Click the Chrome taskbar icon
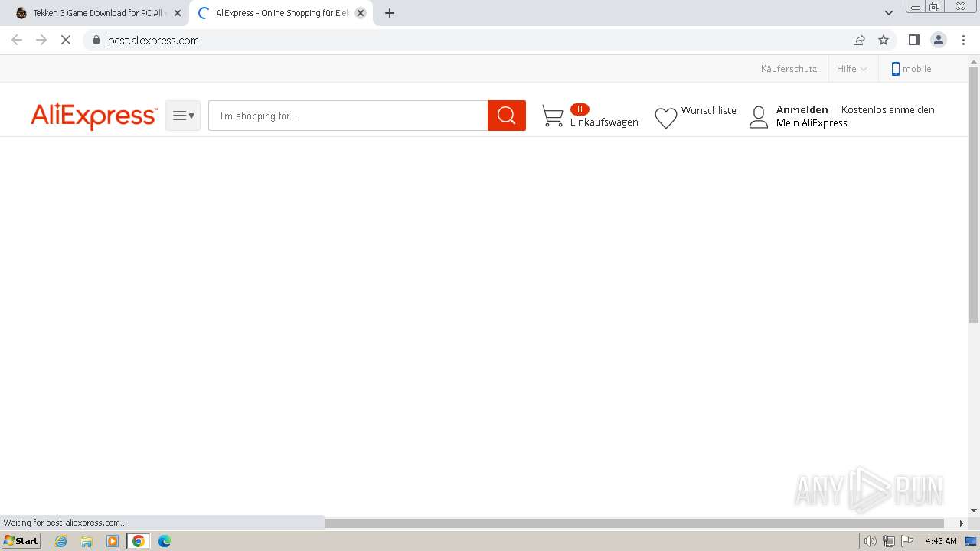This screenshot has height=551, width=980. click(x=139, y=541)
